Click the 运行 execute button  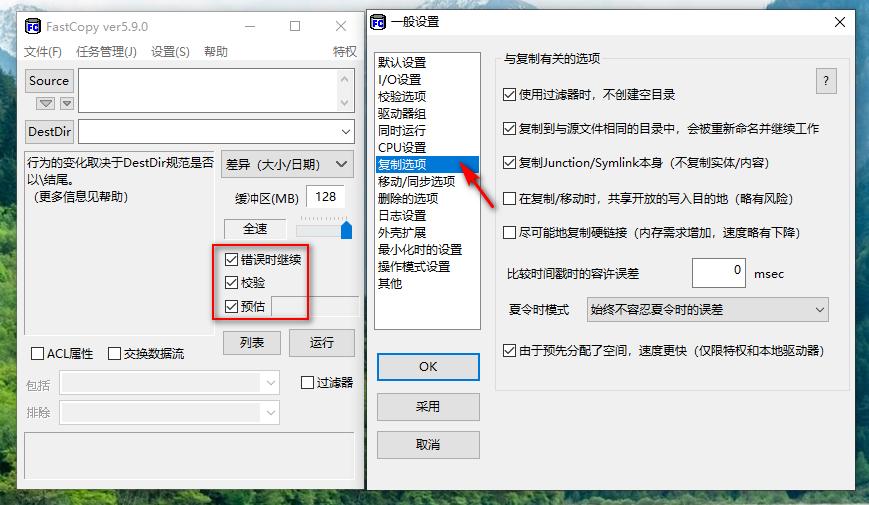[x=321, y=343]
